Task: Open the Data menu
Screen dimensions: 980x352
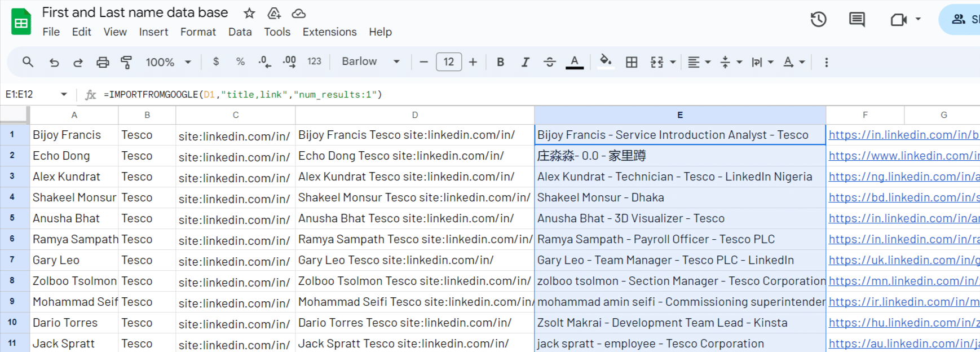Action: click(x=240, y=32)
